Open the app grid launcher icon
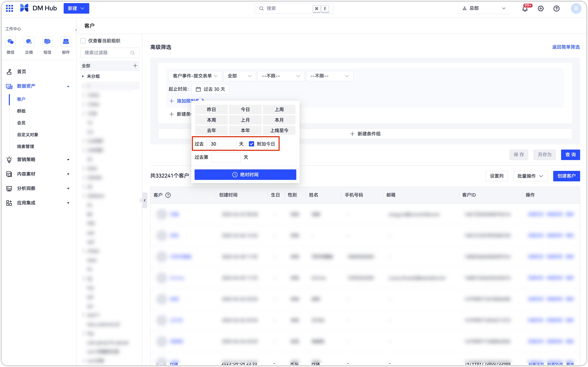 point(10,8)
